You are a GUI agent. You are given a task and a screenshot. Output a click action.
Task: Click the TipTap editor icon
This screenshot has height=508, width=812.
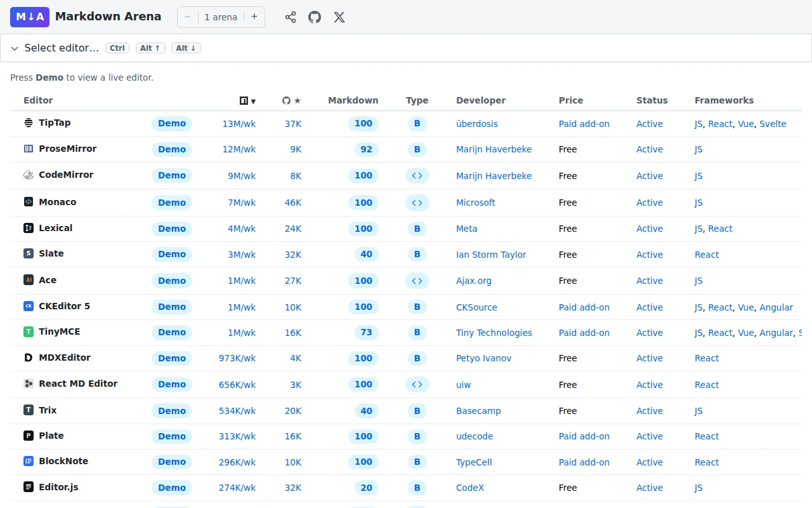point(28,123)
